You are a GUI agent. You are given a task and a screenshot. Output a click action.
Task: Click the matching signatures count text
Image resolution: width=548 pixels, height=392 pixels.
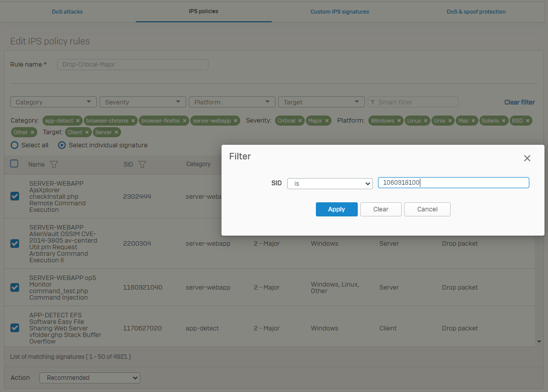point(71,357)
